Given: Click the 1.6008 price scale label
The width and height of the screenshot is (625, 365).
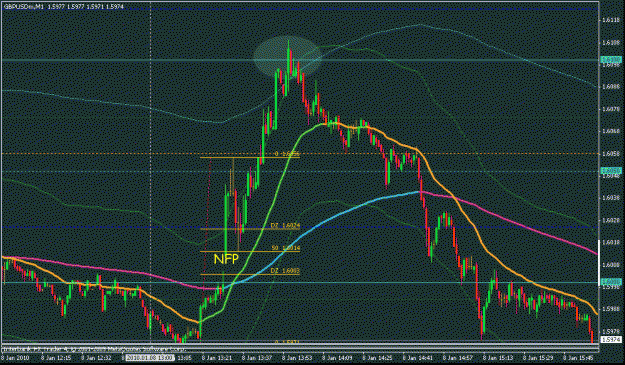Looking at the screenshot, I should click(x=610, y=264).
